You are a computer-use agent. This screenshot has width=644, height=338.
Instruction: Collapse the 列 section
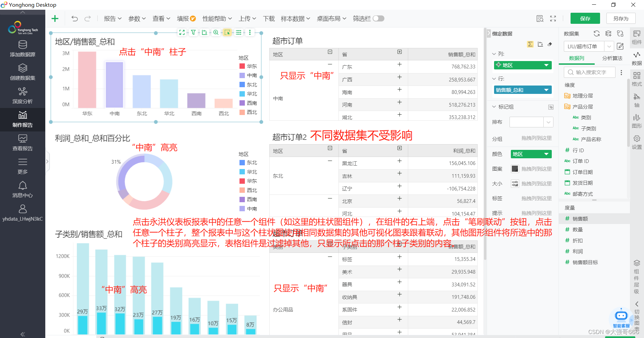pyautogui.click(x=494, y=54)
